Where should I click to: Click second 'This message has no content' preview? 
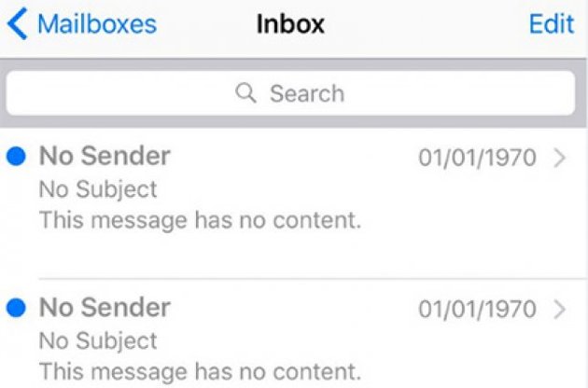[x=201, y=372]
